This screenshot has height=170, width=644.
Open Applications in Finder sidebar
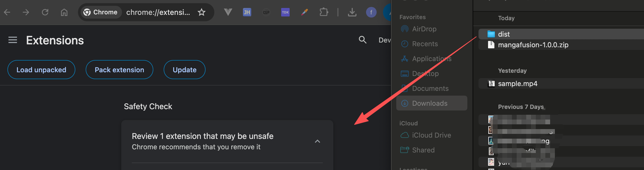tap(432, 59)
